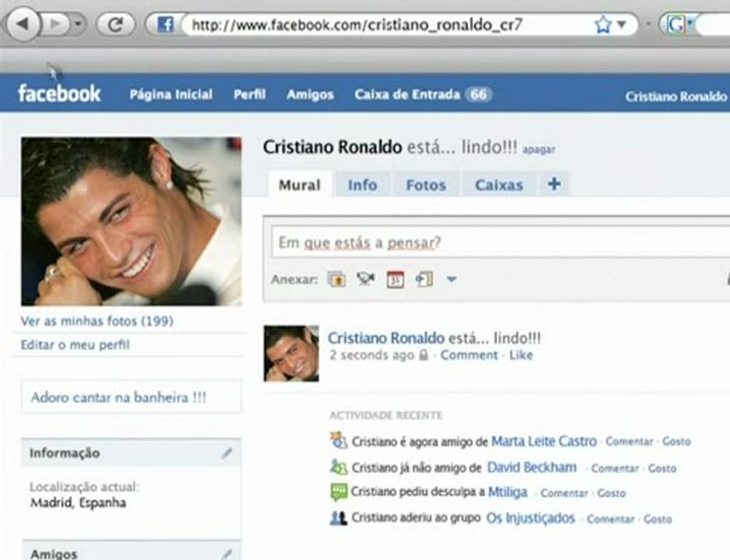This screenshot has width=730, height=560.
Task: Edit Amigos section with the pencil icon
Action: pos(227,554)
